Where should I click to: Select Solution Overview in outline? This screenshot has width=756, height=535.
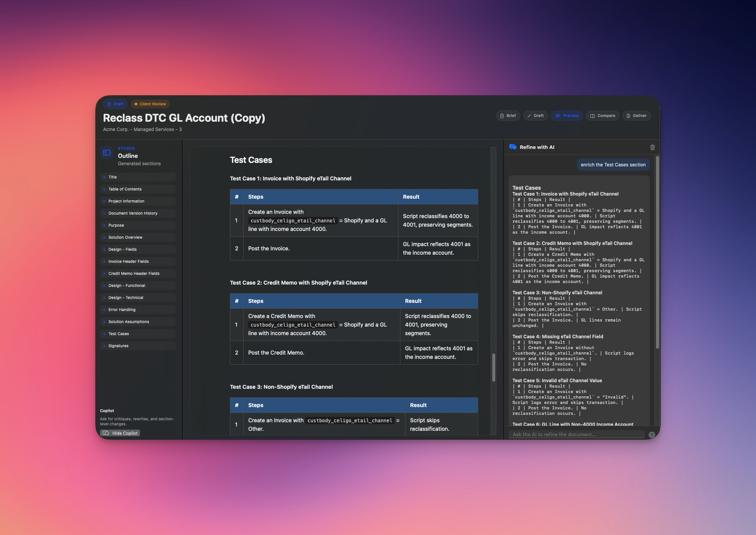click(x=138, y=237)
